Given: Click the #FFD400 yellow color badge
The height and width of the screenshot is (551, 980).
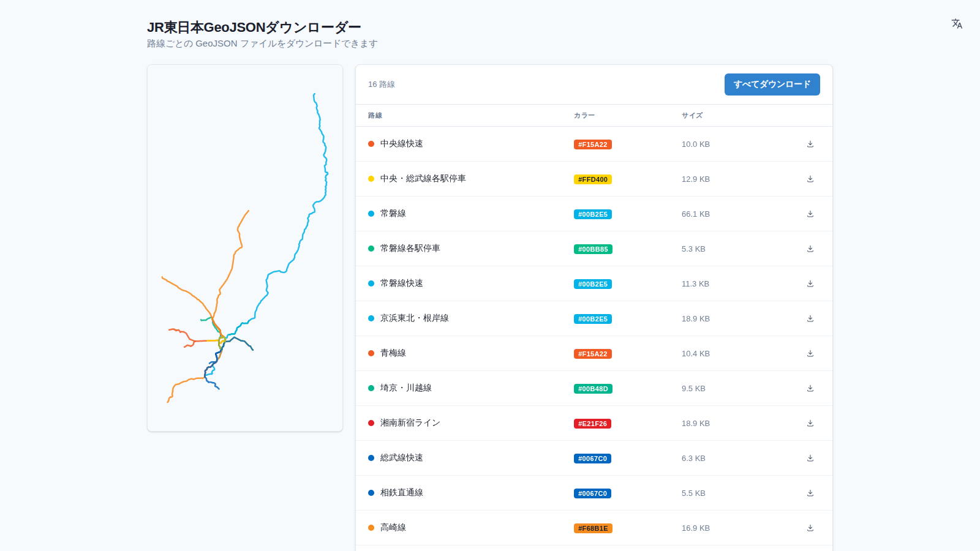Looking at the screenshot, I should point(593,179).
